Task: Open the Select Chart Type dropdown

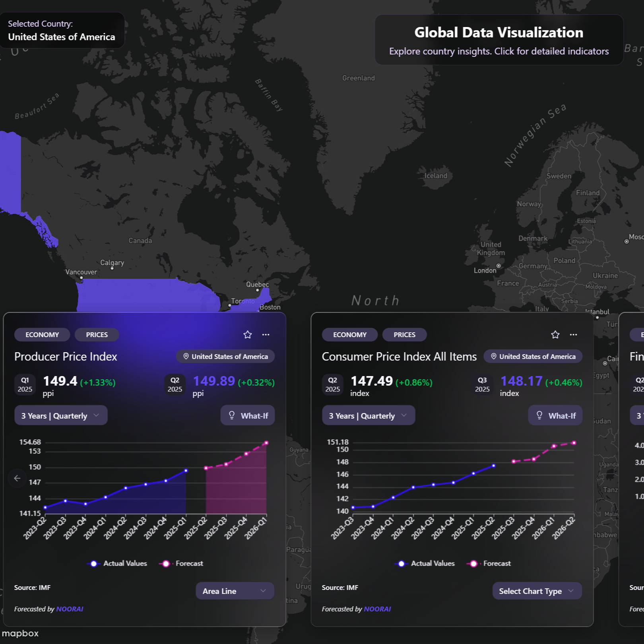Action: click(537, 591)
